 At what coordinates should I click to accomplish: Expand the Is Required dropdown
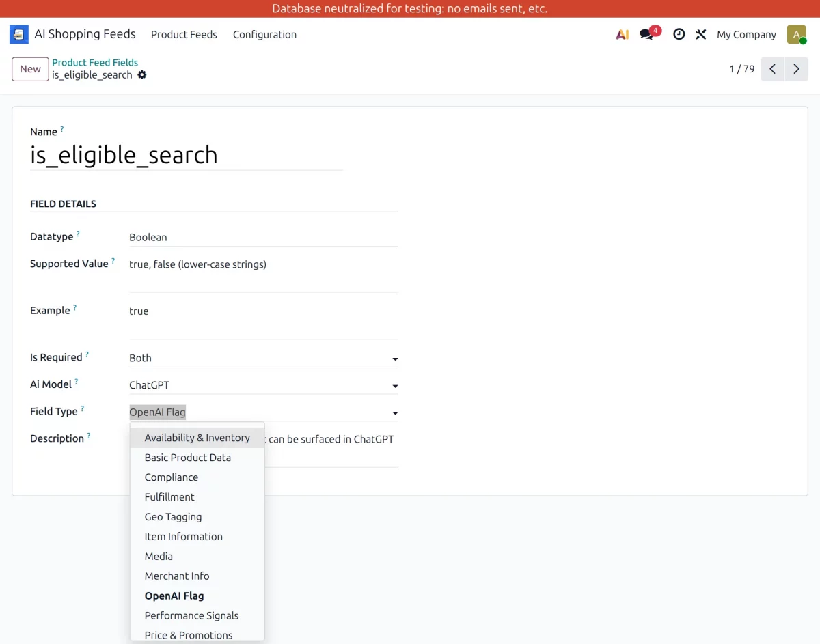click(395, 359)
